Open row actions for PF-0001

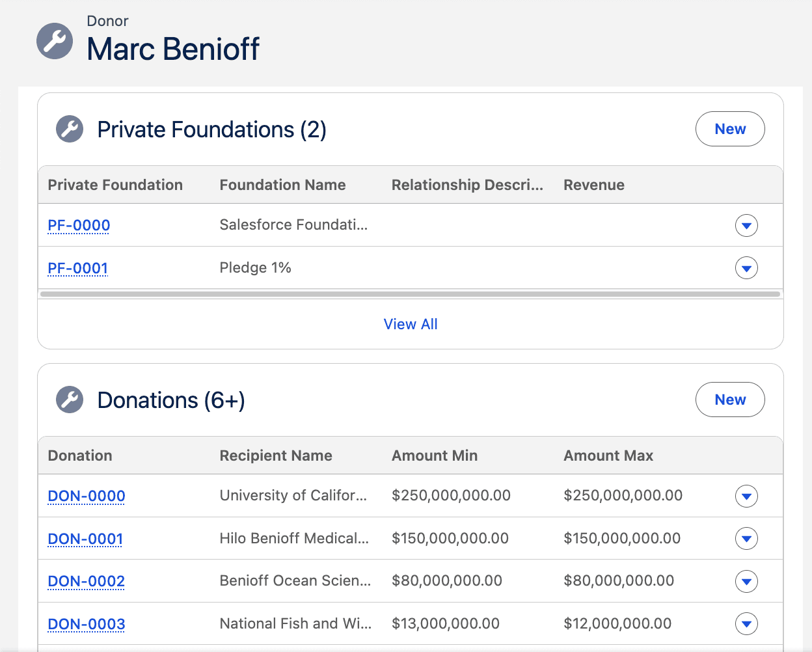(746, 267)
